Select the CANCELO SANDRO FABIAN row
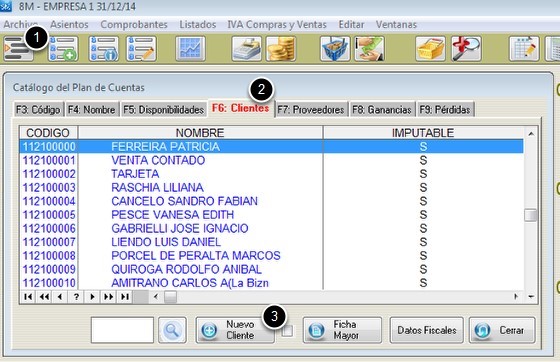Image resolution: width=560 pixels, height=362 pixels. [x=271, y=201]
